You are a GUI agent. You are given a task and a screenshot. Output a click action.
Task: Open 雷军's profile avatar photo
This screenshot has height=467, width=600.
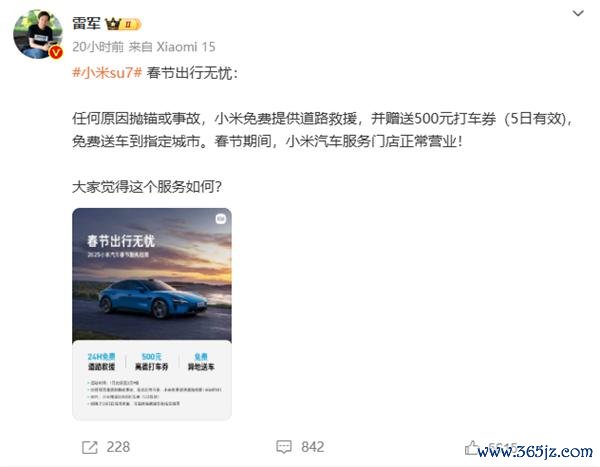click(38, 34)
